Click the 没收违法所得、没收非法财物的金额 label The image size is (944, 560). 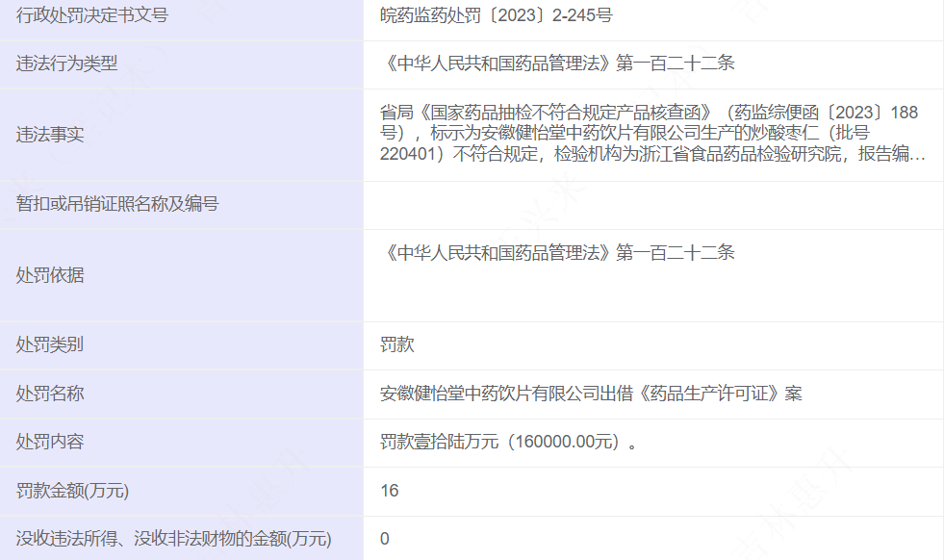point(174,539)
